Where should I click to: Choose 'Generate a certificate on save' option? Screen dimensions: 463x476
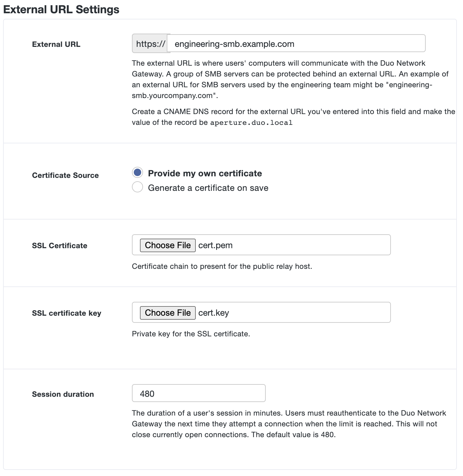pos(137,187)
